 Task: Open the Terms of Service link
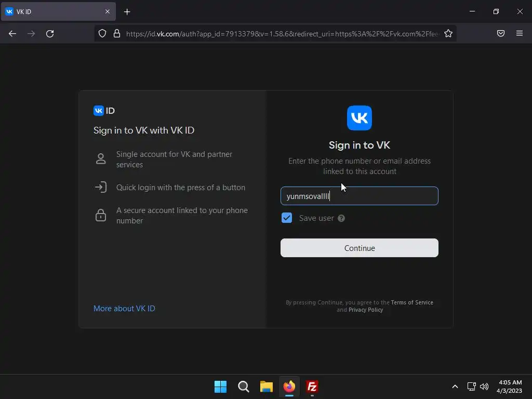412,302
